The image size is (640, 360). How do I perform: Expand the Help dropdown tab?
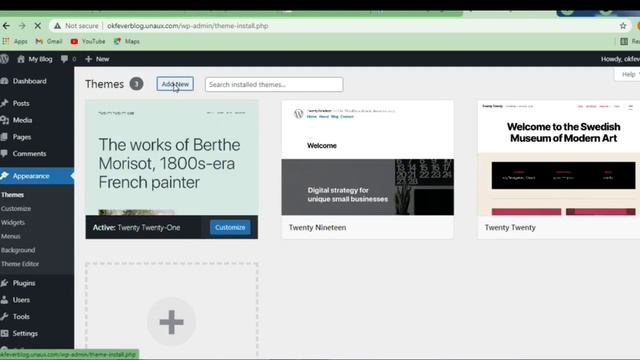pyautogui.click(x=628, y=74)
